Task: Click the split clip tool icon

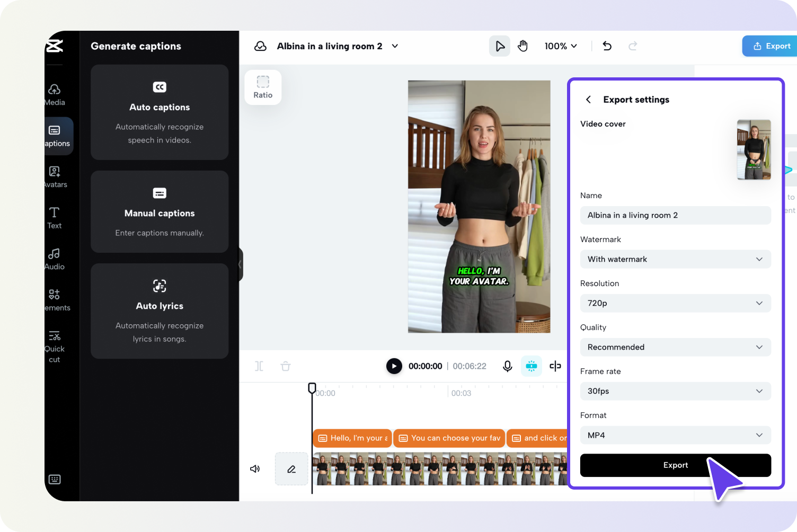Action: 259,366
